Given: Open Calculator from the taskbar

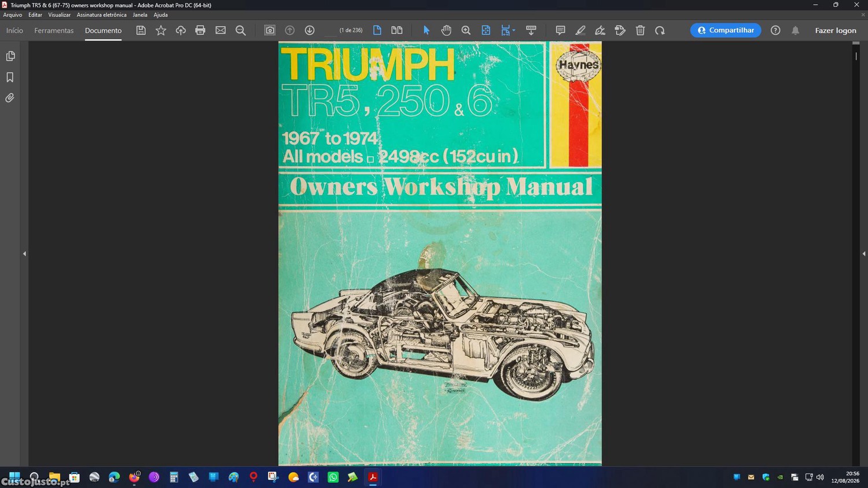Looking at the screenshot, I should click(174, 477).
